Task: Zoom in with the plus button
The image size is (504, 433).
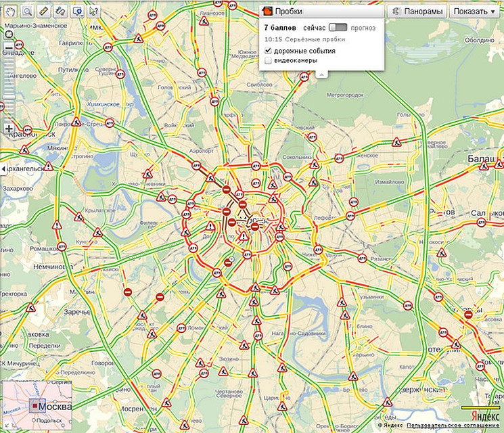Action: pos(9,129)
